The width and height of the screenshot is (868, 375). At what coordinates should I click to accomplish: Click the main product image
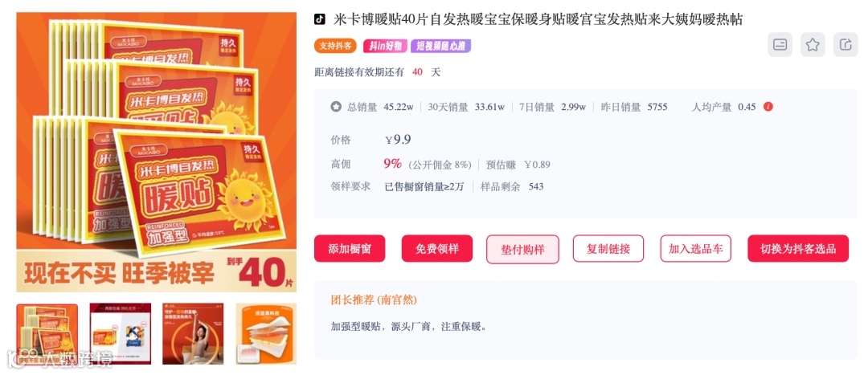pyautogui.click(x=157, y=152)
